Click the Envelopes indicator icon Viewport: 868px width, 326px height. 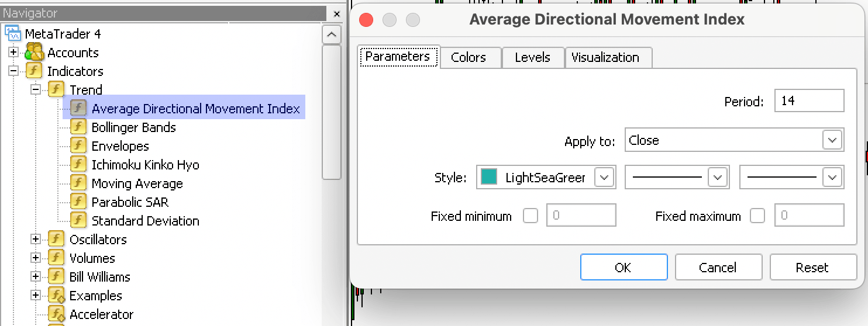[x=79, y=145]
